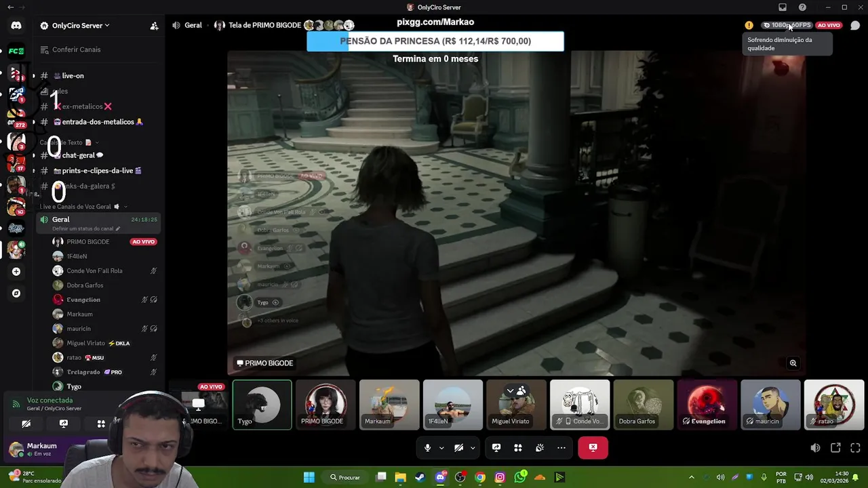868x488 pixels.
Task: Focus Tygo participant tile
Action: (x=262, y=405)
